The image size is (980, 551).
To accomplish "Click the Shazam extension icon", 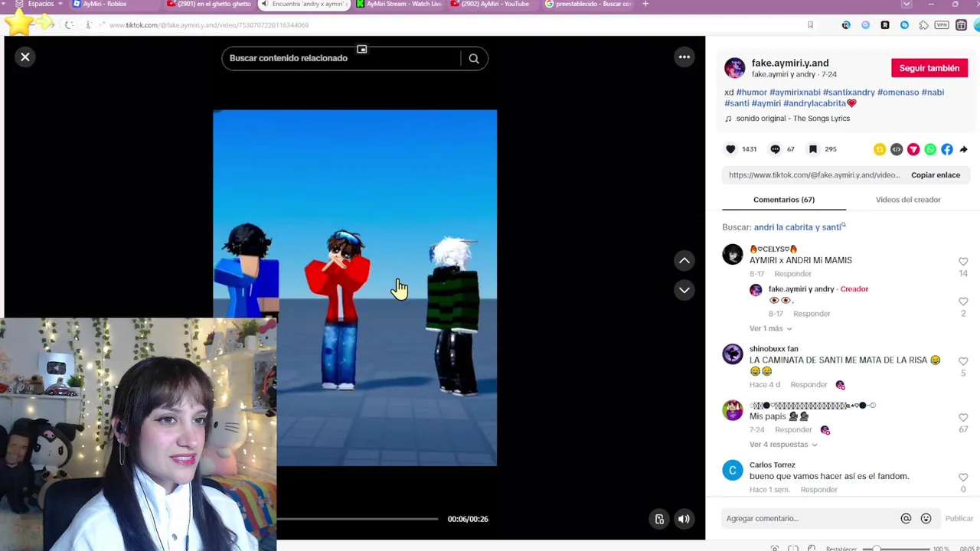I will [904, 25].
